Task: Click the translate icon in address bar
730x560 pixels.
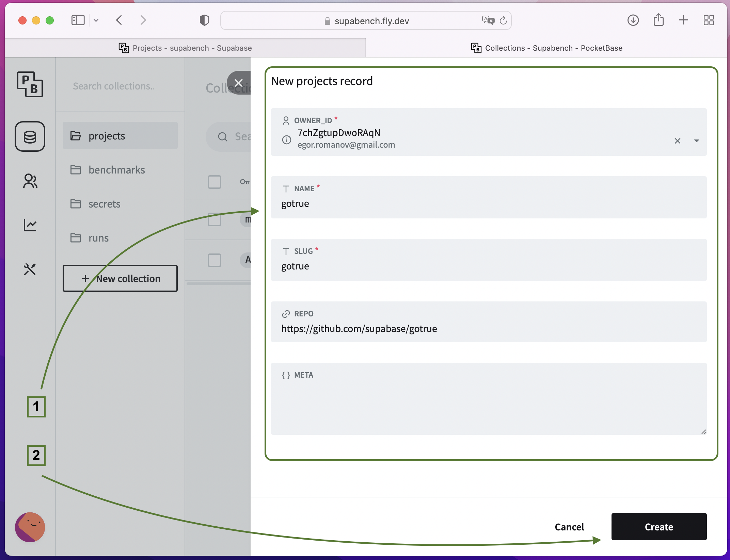Action: pyautogui.click(x=488, y=20)
